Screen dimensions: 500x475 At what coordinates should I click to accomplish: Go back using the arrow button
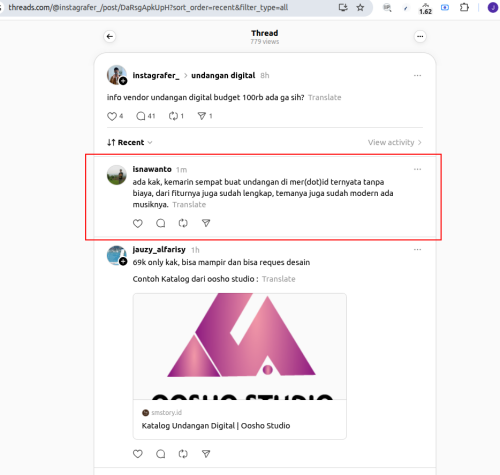[x=110, y=36]
